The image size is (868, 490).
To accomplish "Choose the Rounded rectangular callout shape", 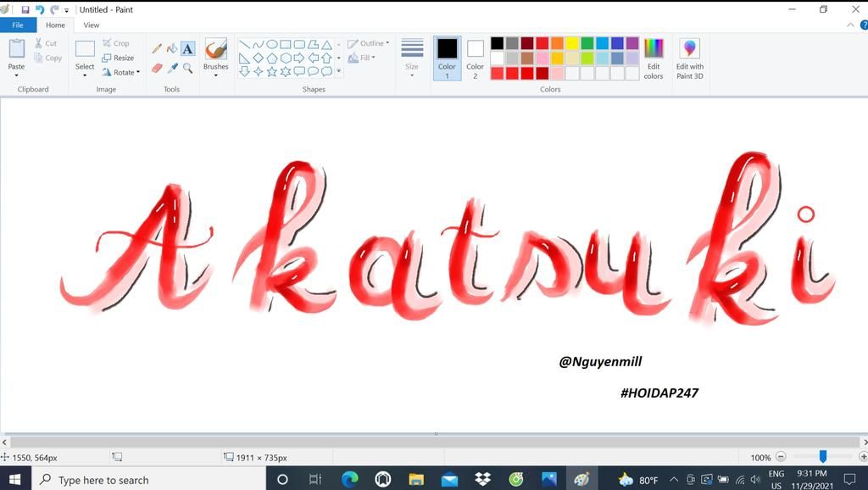I will click(299, 71).
